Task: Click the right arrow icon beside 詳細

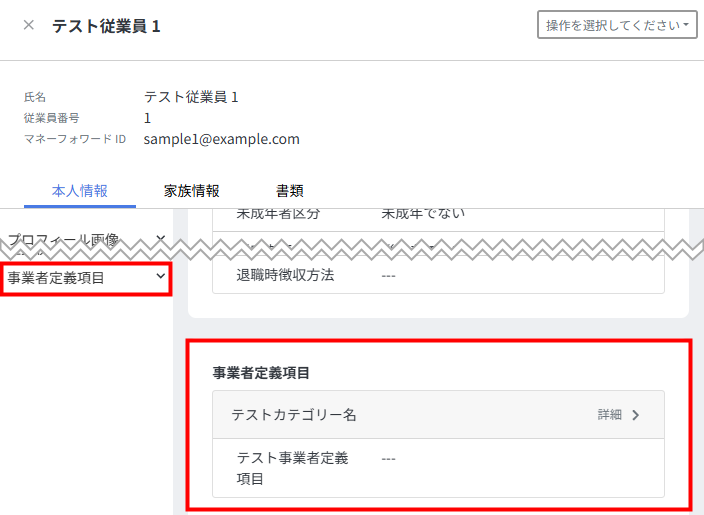Action: point(636,415)
